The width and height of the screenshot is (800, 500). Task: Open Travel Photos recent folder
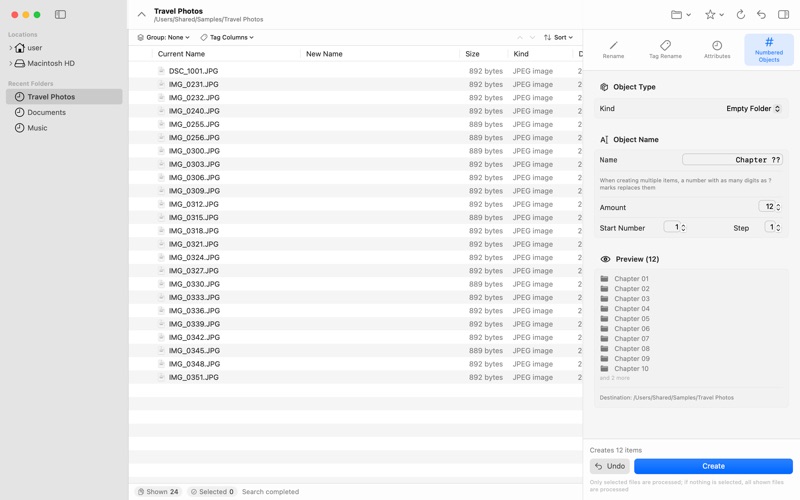[x=64, y=96]
